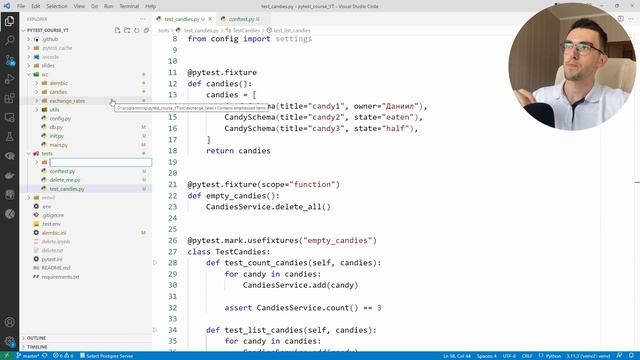Open the View menu
Screen dimensions: 640x360
tap(79, 6)
